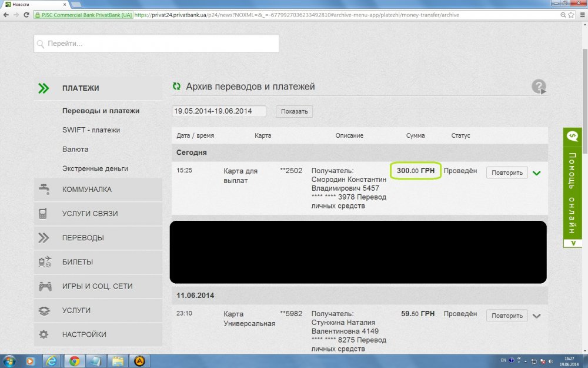
Task: Open the ПЛАТЕЖИ menu section
Action: click(98, 88)
